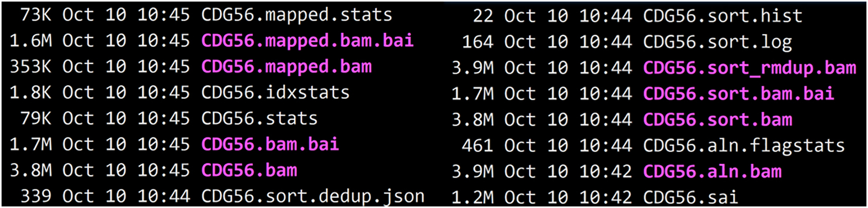The width and height of the screenshot is (868, 208).
Task: Click the 461 file size value
Action: (x=477, y=146)
